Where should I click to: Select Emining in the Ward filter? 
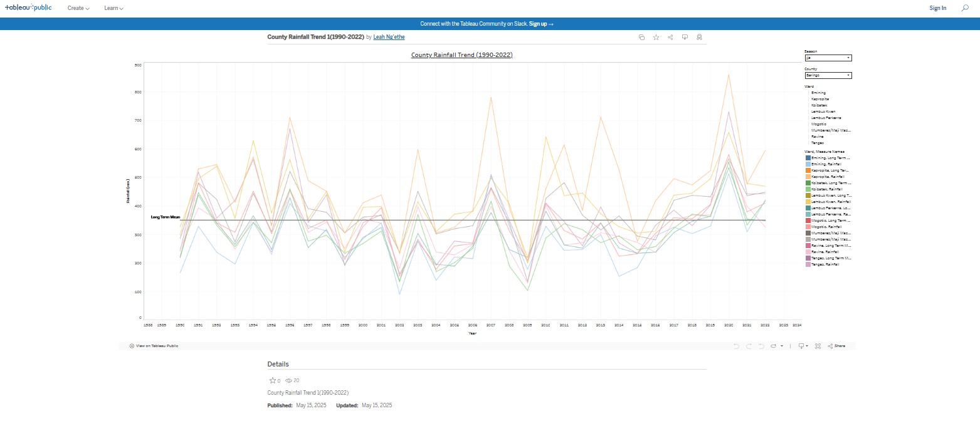coord(817,93)
